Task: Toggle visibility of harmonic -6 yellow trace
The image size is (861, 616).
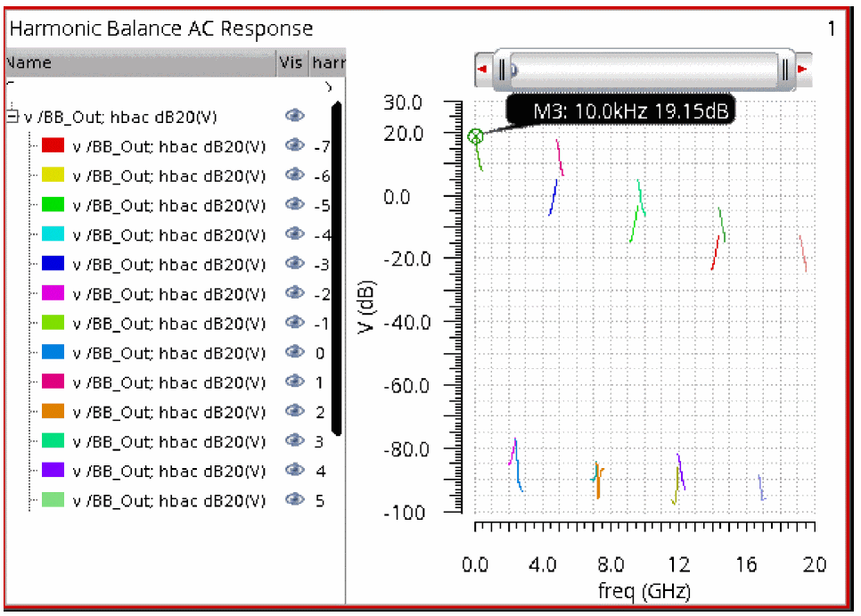Action: (294, 177)
